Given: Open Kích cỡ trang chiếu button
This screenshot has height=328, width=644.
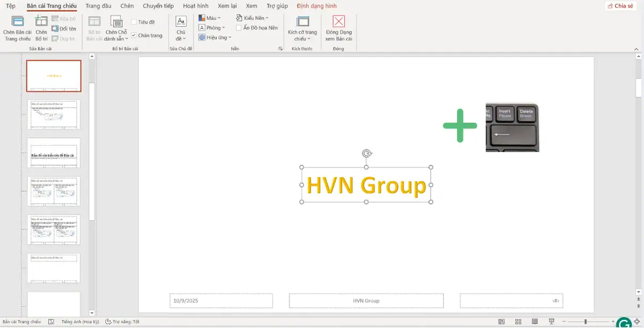Looking at the screenshot, I should (x=302, y=28).
